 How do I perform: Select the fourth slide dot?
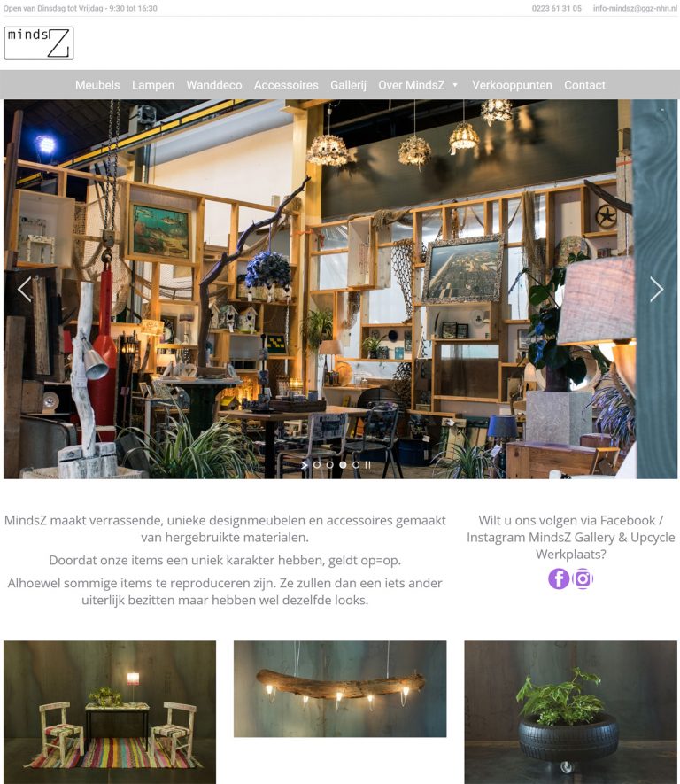click(x=356, y=464)
